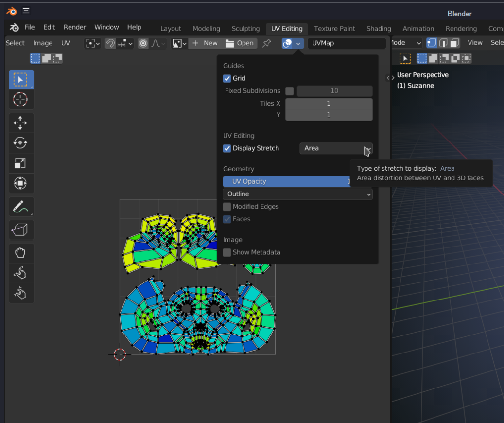Open the snapping options dropdown
Viewport: 504px width, 423px height.
click(125, 43)
